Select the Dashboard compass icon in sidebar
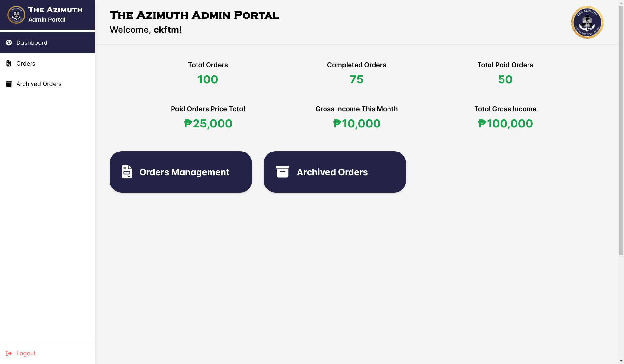This screenshot has height=364, width=624. click(8, 42)
